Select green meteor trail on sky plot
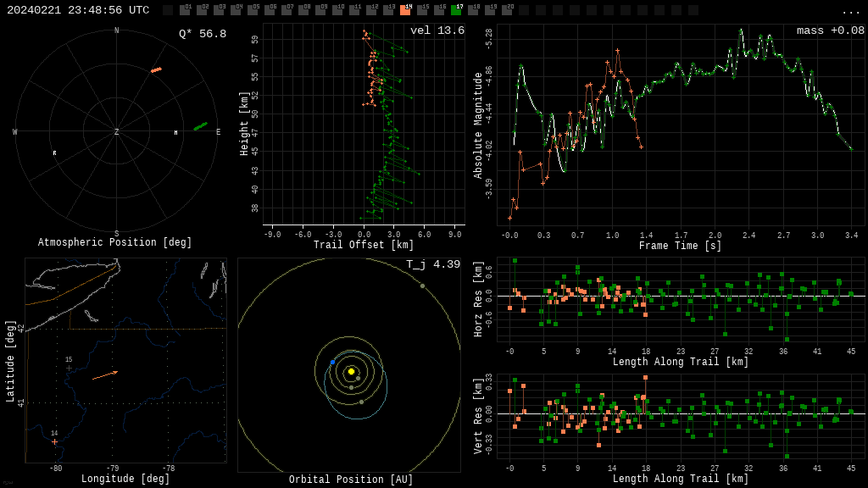Viewport: 868px width, 488px height. (x=200, y=126)
